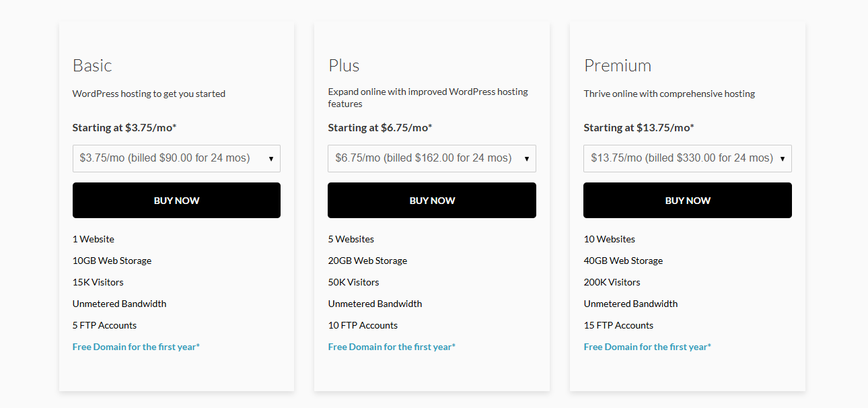Open Basic plan's Free Domain link
This screenshot has width=868, height=408.
(136, 347)
